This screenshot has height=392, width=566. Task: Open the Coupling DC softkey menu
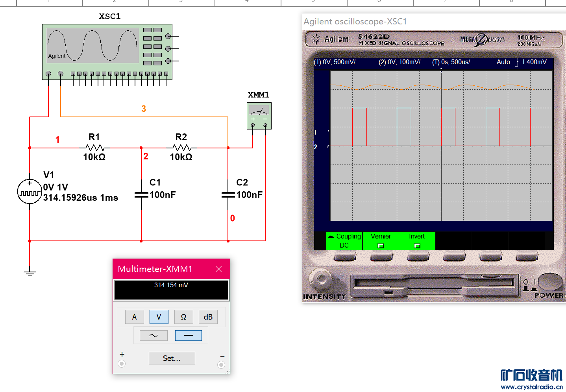coord(344,241)
